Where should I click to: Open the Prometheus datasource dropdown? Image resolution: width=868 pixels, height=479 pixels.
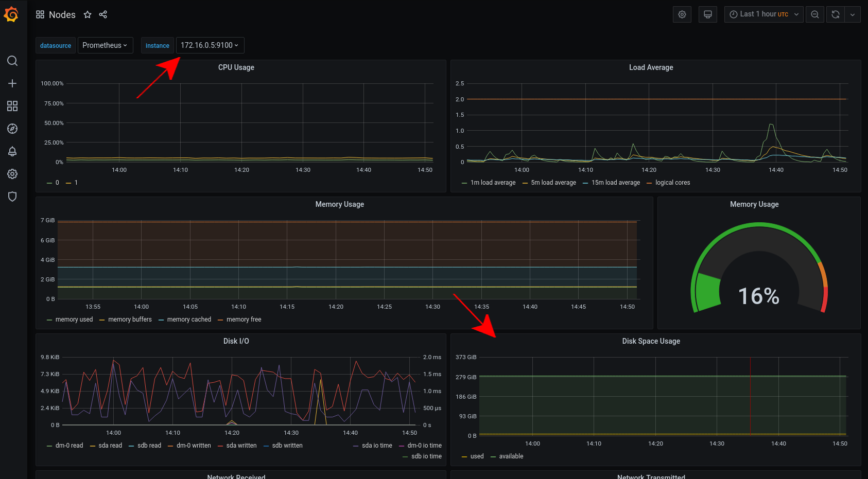[x=105, y=45]
